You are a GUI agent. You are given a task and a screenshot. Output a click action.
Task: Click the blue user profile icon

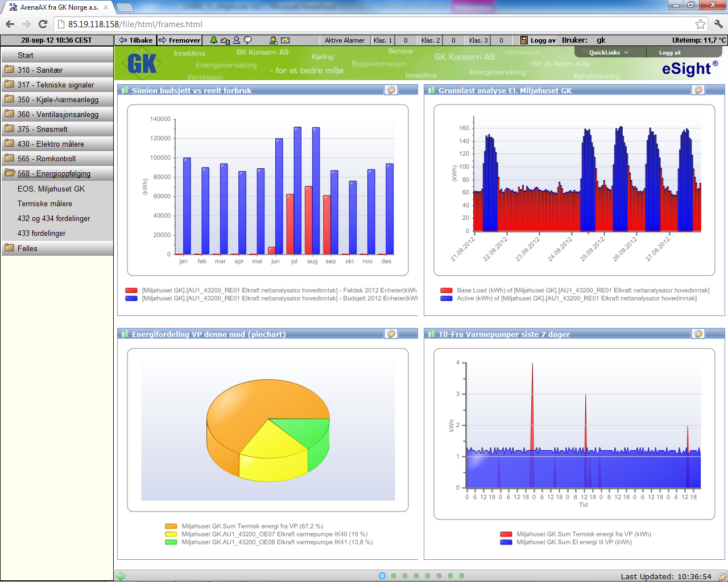tap(237, 40)
